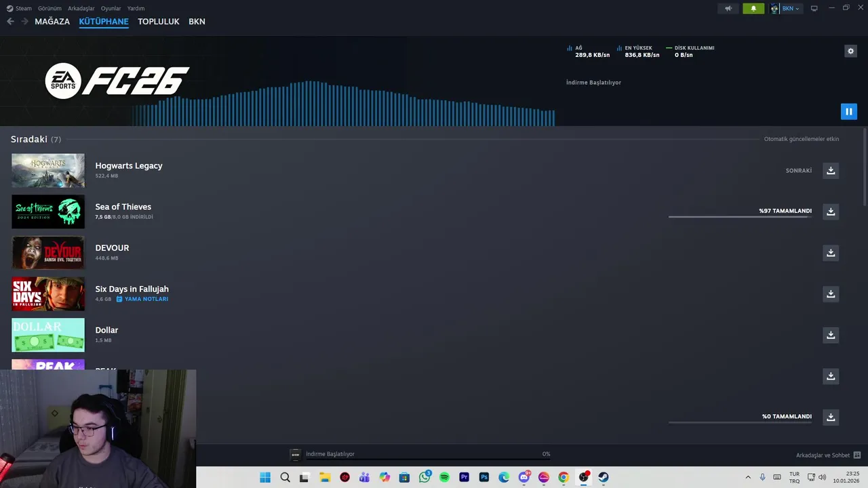The width and height of the screenshot is (868, 488).
Task: Show hidden system tray icons chevron
Action: (x=748, y=477)
